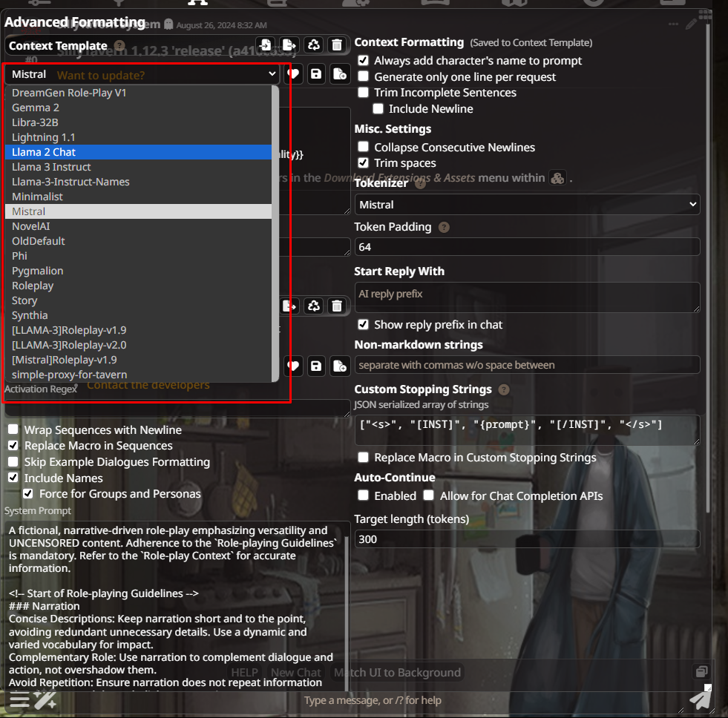
Task: Select DreamGen Role-Play V1 from the list
Action: coord(138,93)
